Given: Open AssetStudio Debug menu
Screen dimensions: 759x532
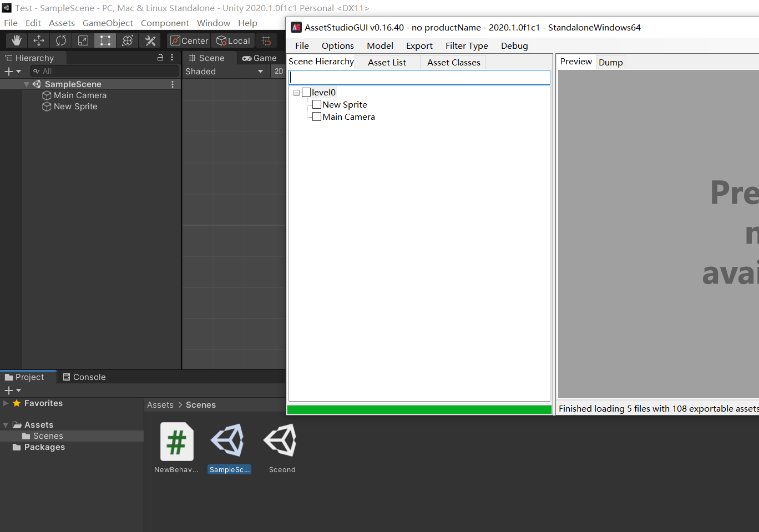Looking at the screenshot, I should 514,45.
